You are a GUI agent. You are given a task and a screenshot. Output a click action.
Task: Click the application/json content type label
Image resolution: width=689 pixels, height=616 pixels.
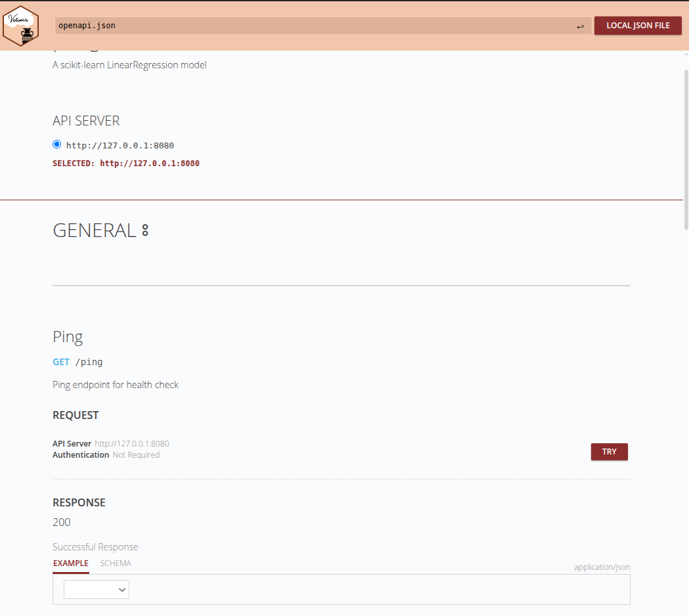pyautogui.click(x=602, y=567)
